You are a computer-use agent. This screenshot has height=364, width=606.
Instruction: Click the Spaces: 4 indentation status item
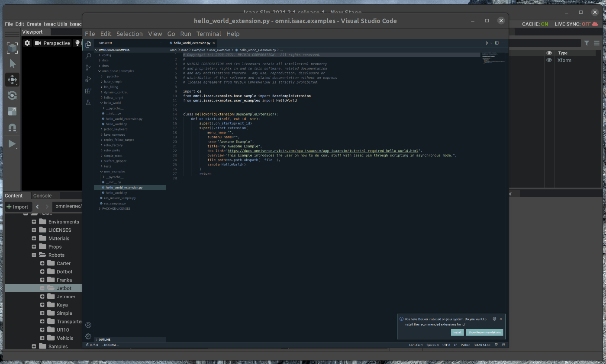432,345
